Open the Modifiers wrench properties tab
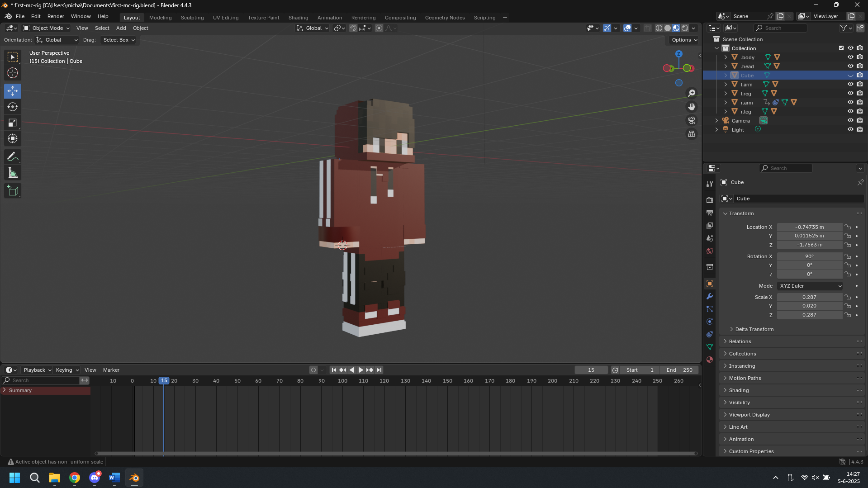 [710, 296]
